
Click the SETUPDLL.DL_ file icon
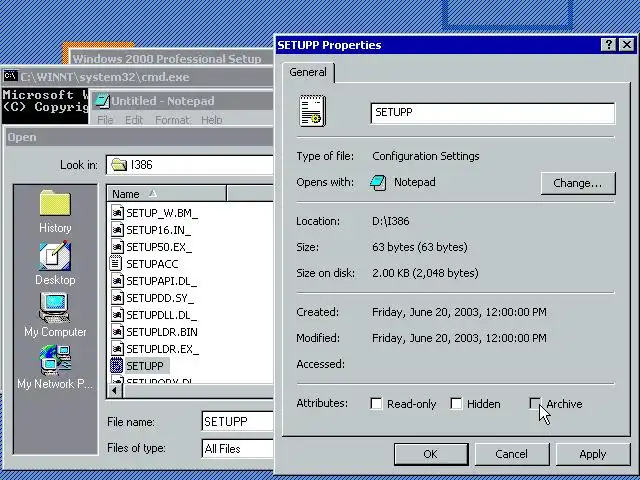pos(117,315)
